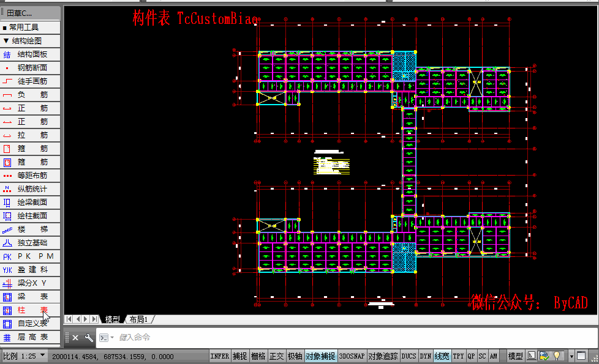
Task: Select the 拉筋 tie rebar tool
Action: 30,135
